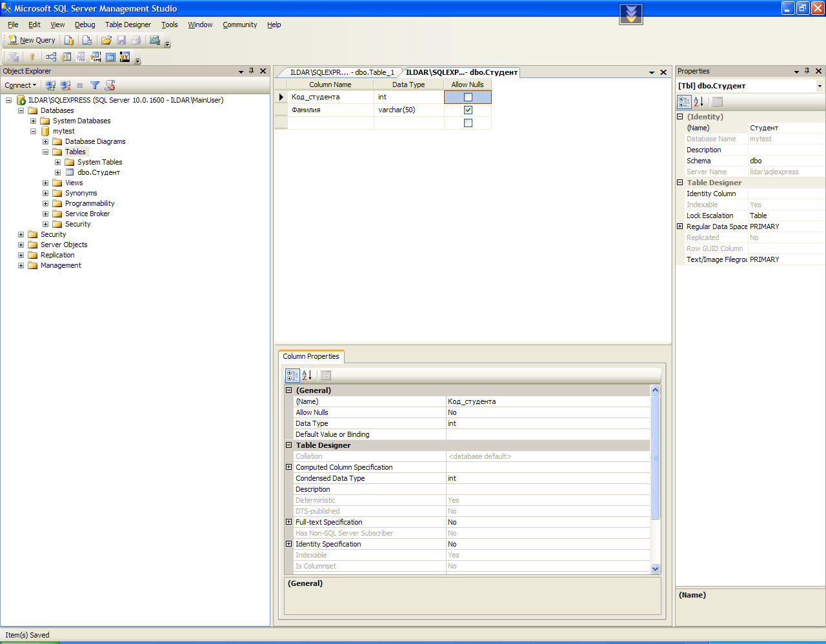The height and width of the screenshot is (644, 826).
Task: Open standard toolbar options arrow
Action: click(168, 43)
